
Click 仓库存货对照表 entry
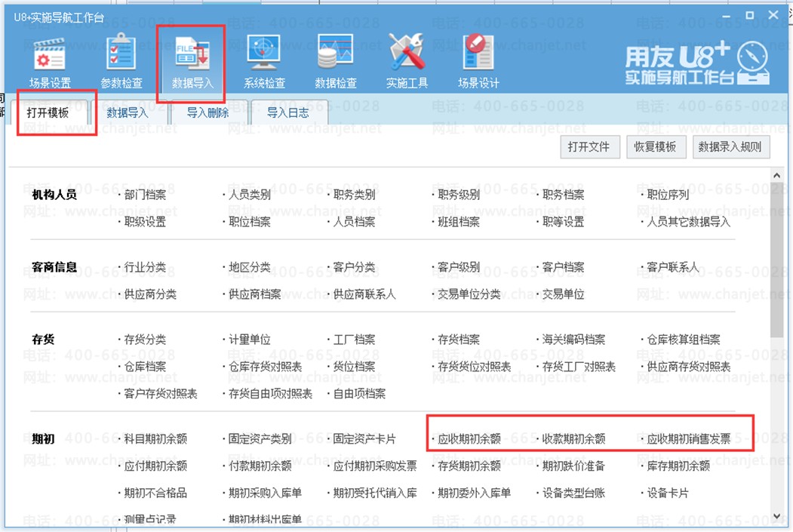[266, 367]
